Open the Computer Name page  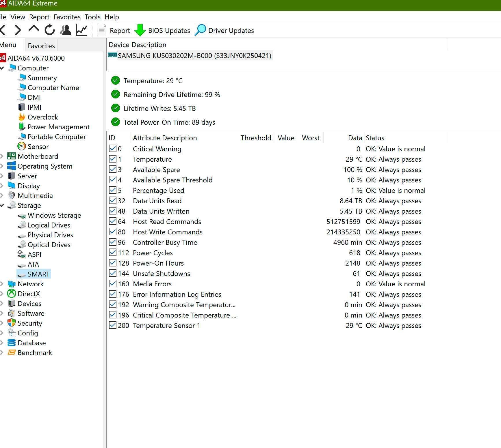tap(53, 88)
